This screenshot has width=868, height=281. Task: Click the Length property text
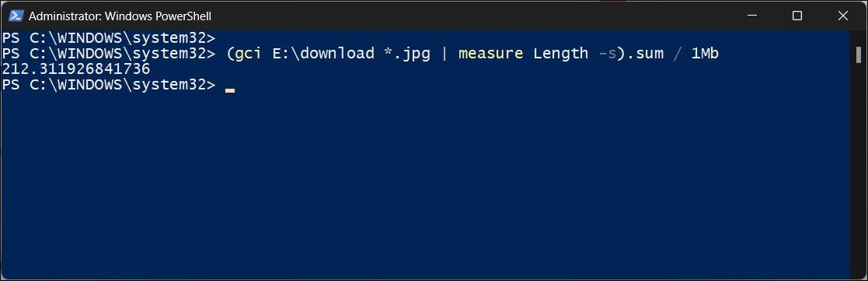click(x=560, y=54)
